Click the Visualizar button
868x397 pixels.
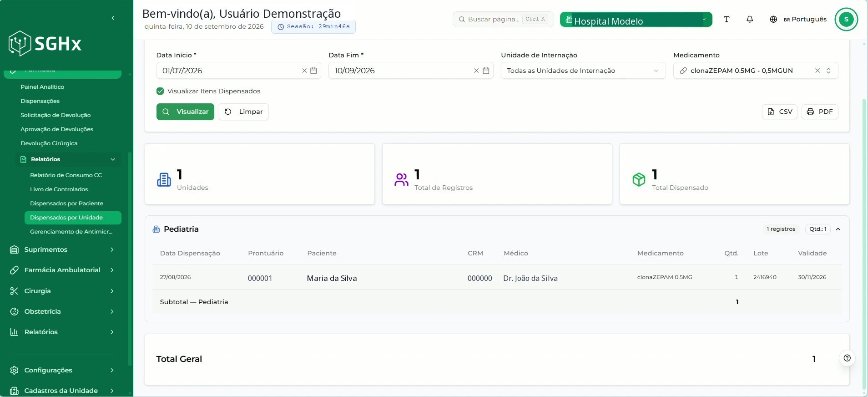[185, 112]
